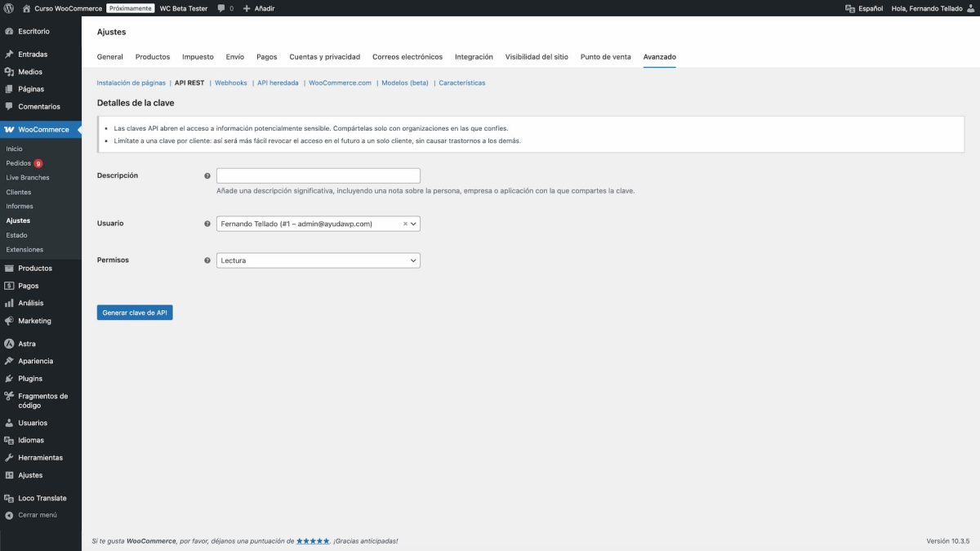The image size is (980, 551).
Task: Click the help icon next to Descripción
Action: click(x=207, y=175)
